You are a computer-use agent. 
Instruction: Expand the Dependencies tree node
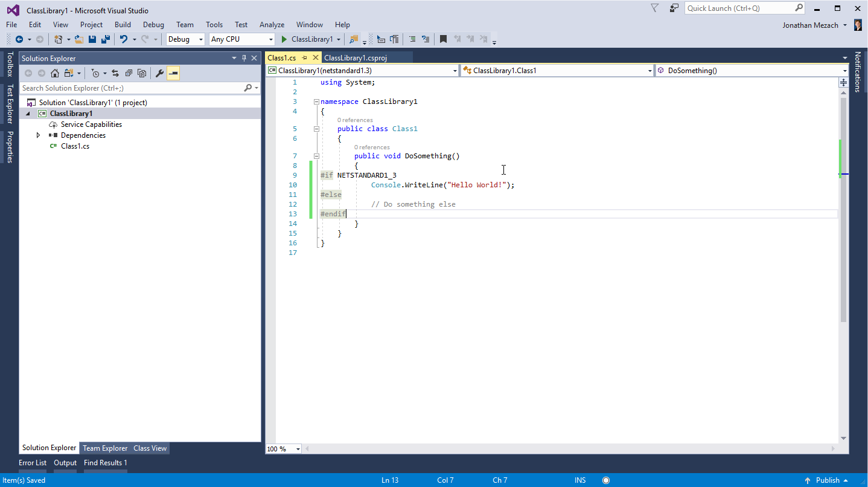click(39, 135)
